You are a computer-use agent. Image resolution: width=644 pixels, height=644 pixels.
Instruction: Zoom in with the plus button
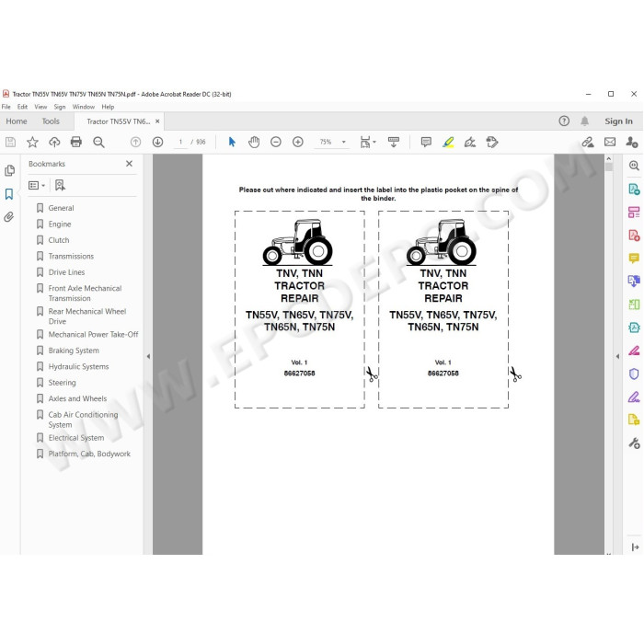click(298, 142)
